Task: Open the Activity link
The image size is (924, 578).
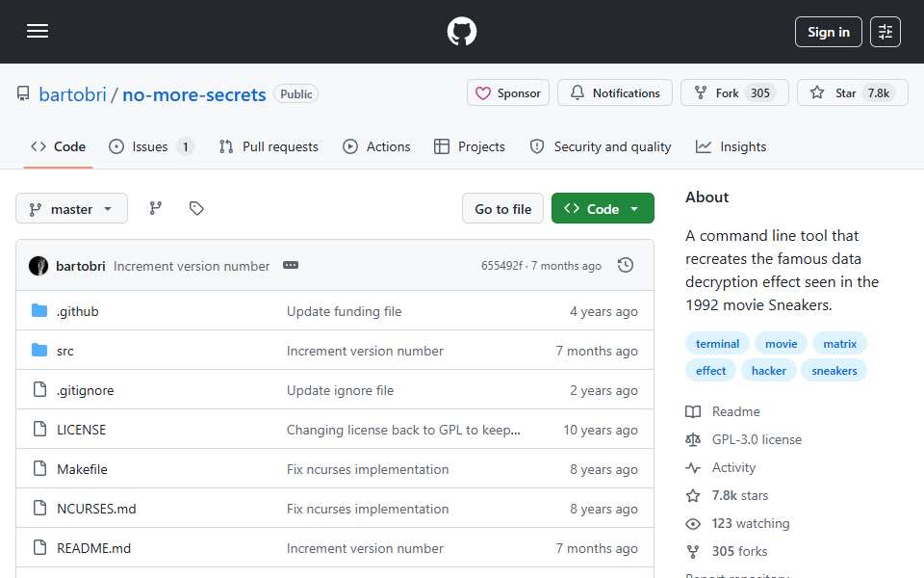Action: click(x=721, y=468)
